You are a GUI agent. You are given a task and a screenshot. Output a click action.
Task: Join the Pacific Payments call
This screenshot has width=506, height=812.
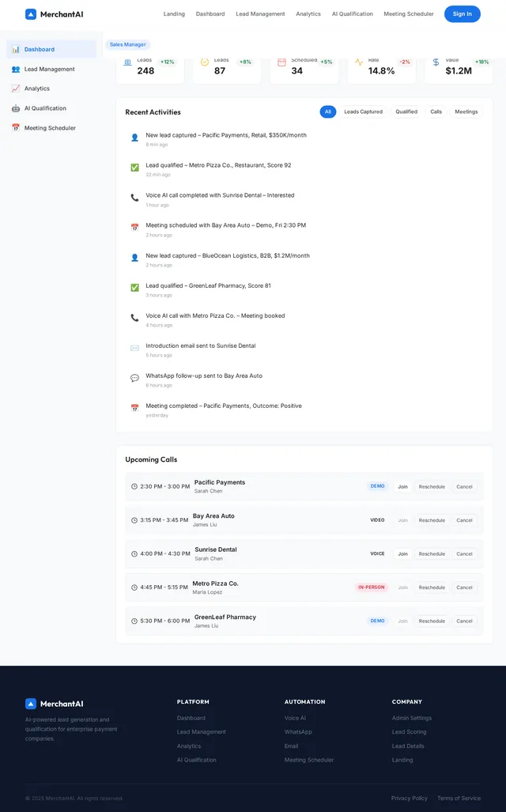403,487
